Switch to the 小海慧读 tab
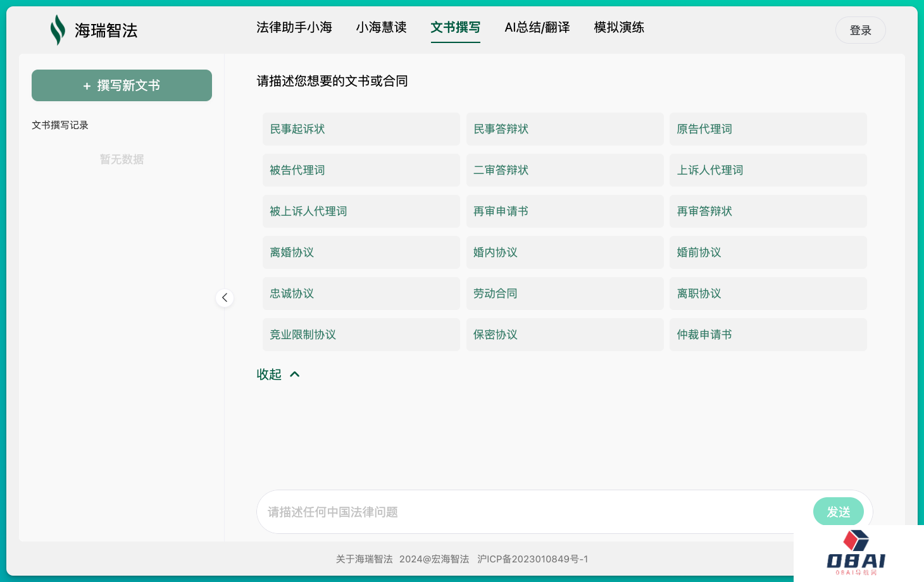 [381, 28]
